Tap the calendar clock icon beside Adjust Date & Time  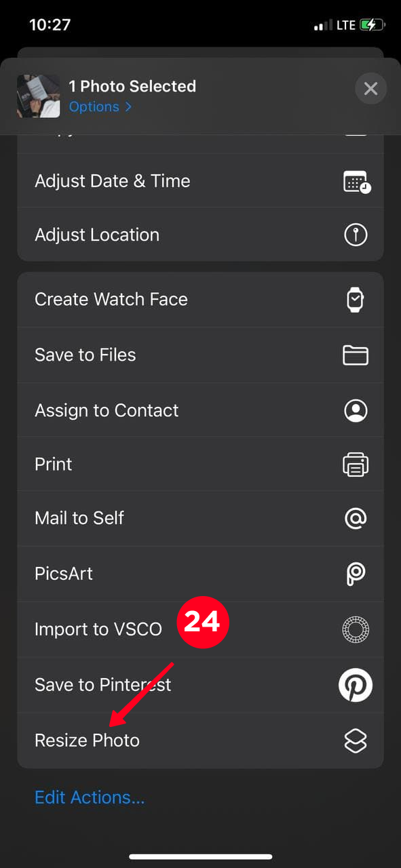click(357, 182)
